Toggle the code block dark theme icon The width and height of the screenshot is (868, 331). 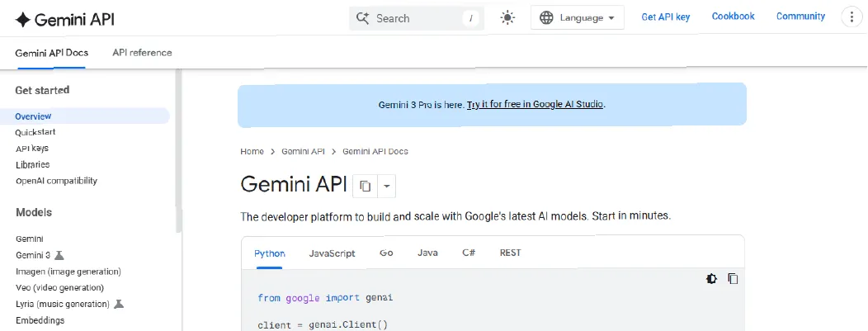click(x=711, y=278)
